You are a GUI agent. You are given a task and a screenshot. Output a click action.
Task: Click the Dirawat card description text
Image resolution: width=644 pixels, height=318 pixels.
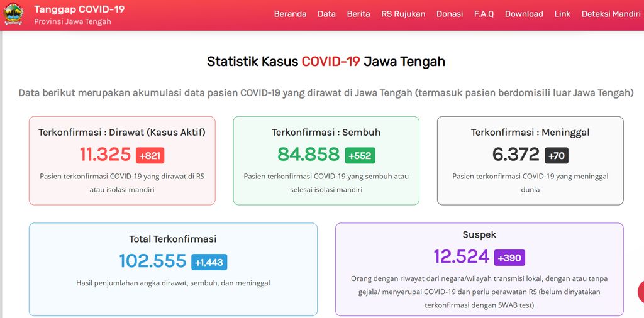click(x=122, y=183)
